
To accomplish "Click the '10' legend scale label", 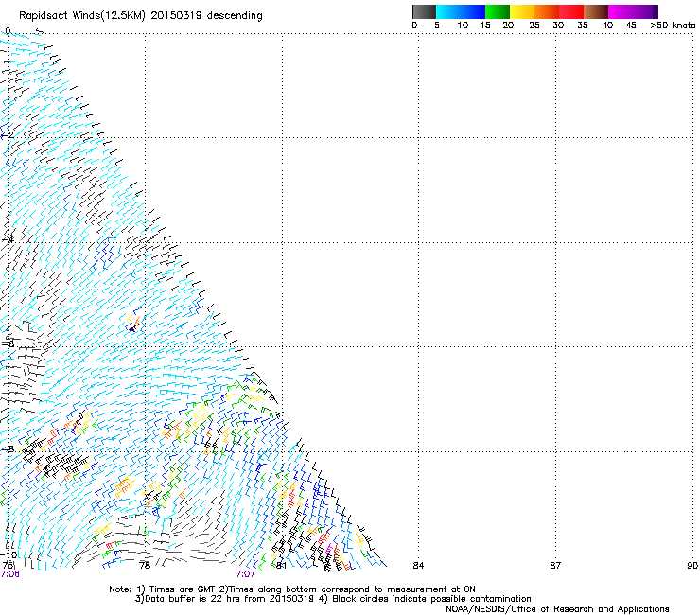I will [x=463, y=26].
